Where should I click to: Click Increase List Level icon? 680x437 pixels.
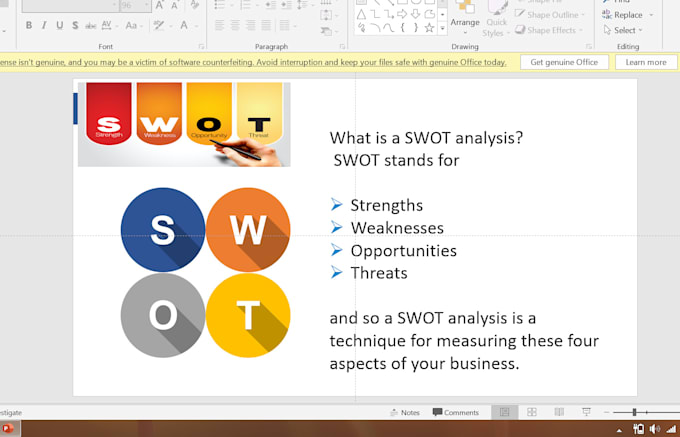tap(286, 5)
